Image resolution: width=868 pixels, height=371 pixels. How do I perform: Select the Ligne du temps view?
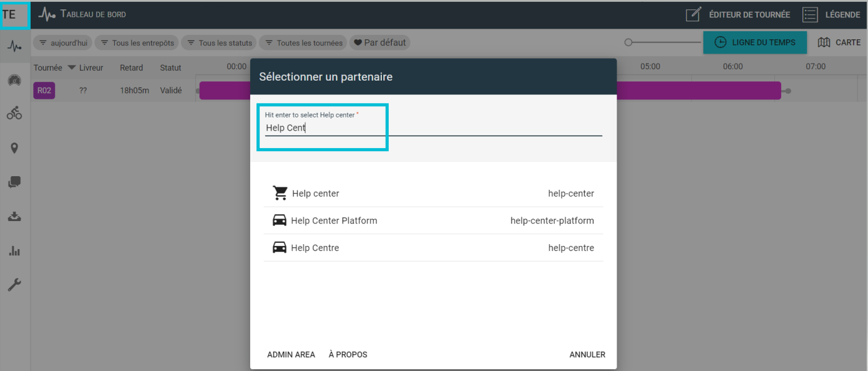(755, 42)
